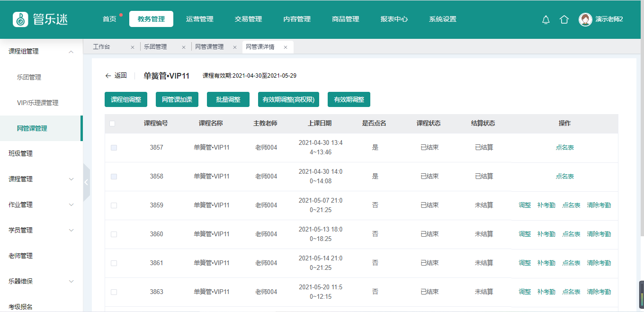Image resolution: width=644 pixels, height=312 pixels.
Task: Close the 工作台 tab
Action: pos(133,47)
